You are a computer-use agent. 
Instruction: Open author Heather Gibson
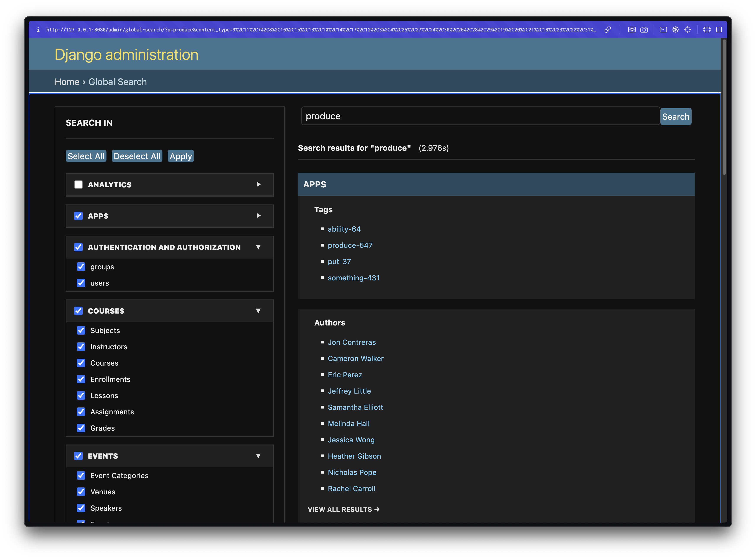pos(354,456)
